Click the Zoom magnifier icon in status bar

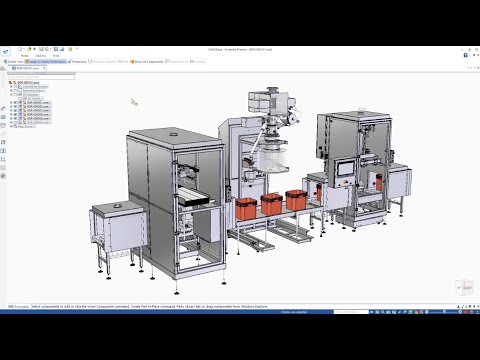383,312
